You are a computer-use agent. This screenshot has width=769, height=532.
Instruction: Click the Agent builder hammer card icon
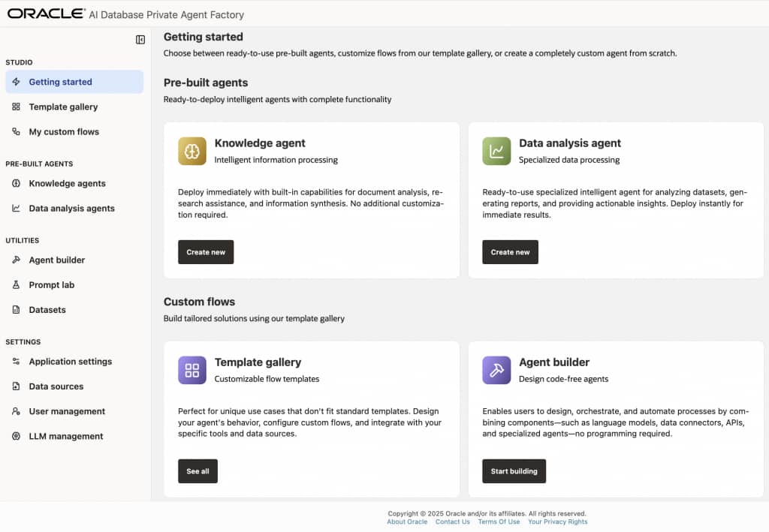click(496, 370)
